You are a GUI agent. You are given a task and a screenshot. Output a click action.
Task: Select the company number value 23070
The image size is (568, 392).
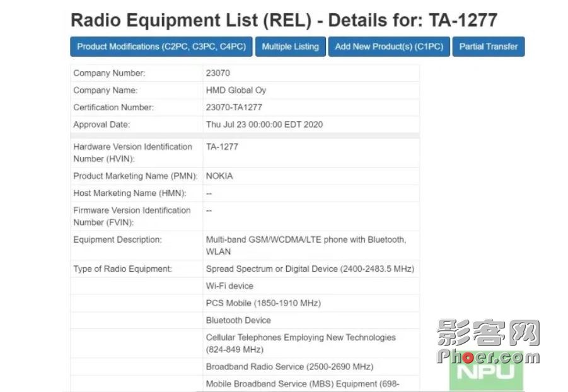coord(218,73)
